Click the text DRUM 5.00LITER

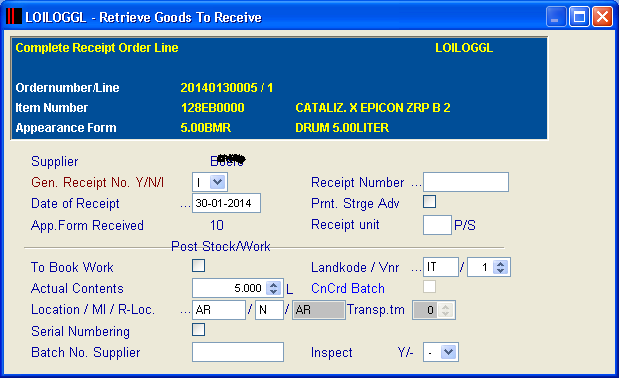pos(342,128)
